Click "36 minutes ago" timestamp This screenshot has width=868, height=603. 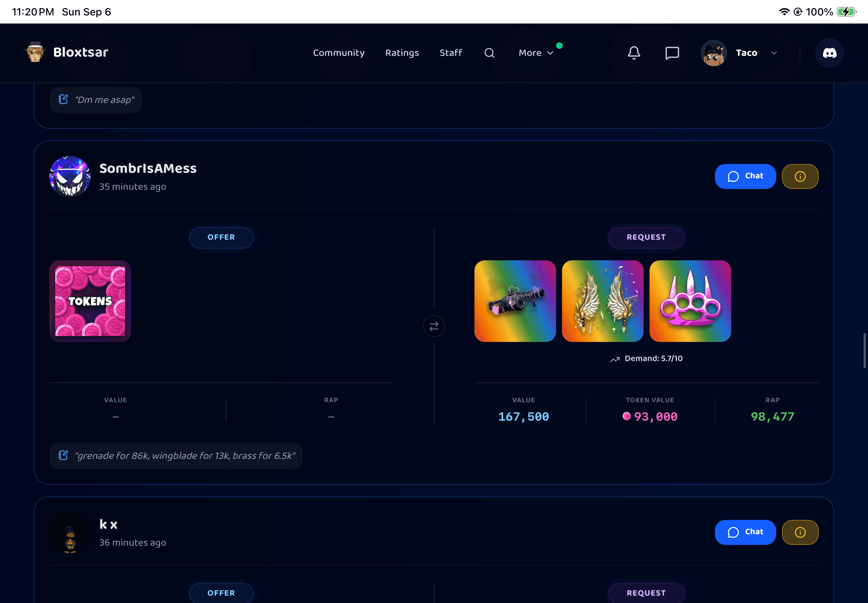pyautogui.click(x=132, y=543)
